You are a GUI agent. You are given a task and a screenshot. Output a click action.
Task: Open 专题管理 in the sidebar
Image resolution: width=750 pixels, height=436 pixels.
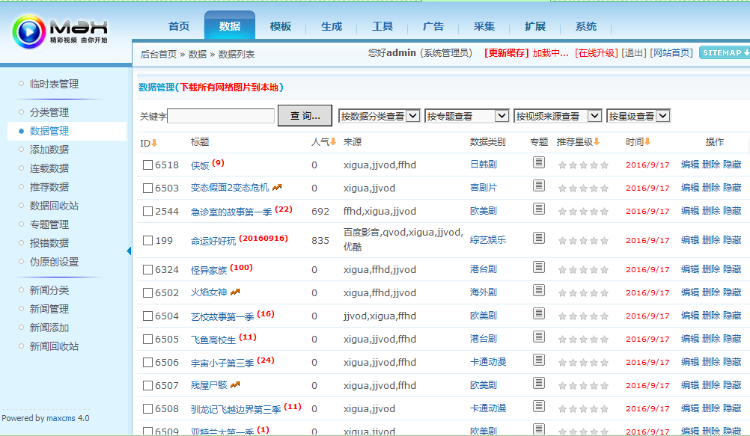(x=49, y=224)
